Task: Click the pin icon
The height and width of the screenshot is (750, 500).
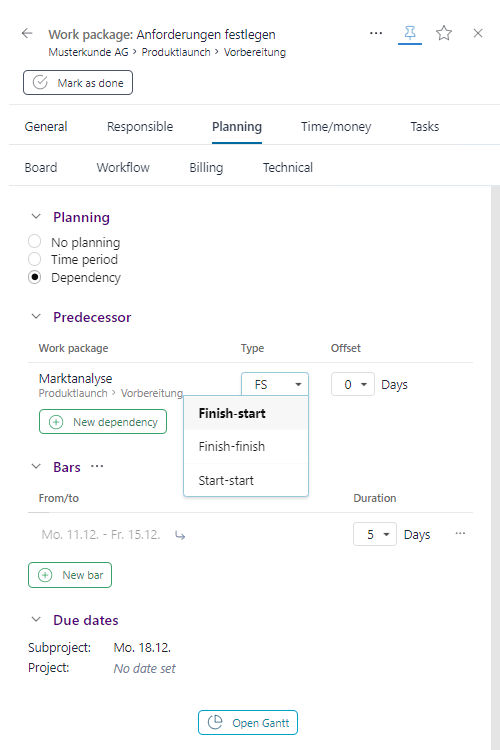Action: pos(410,33)
